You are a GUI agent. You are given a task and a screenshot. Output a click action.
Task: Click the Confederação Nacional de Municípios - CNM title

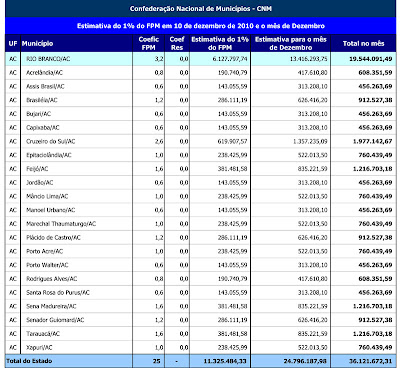coord(201,9)
